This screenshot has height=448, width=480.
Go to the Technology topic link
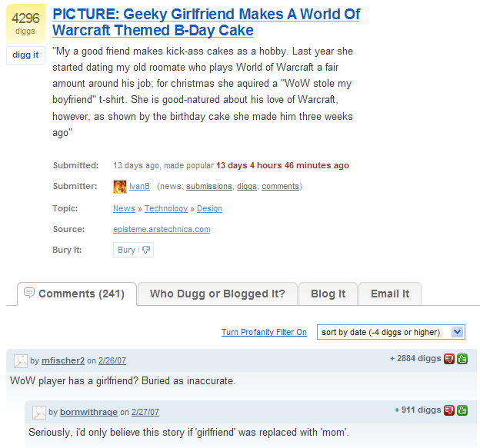click(166, 208)
